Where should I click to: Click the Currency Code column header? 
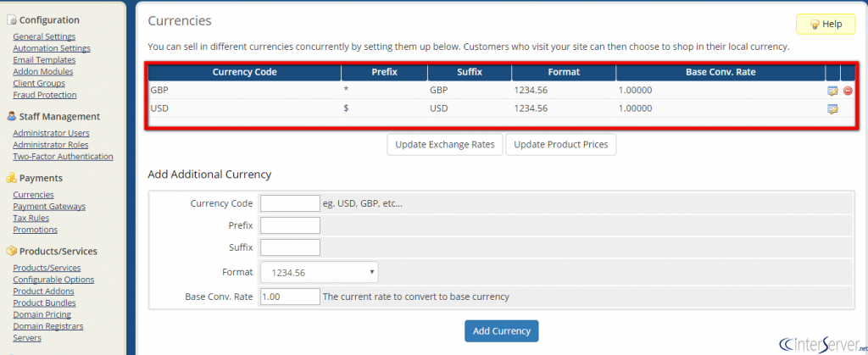[245, 72]
